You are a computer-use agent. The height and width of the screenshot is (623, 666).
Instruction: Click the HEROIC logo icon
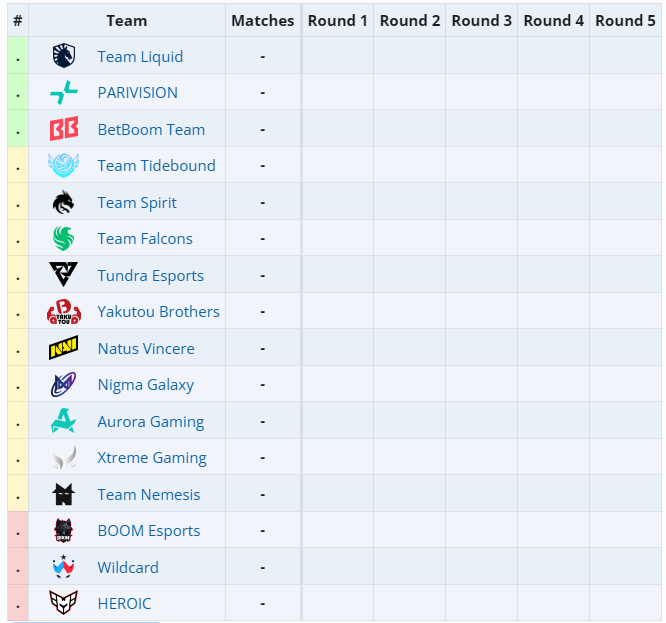tap(64, 604)
